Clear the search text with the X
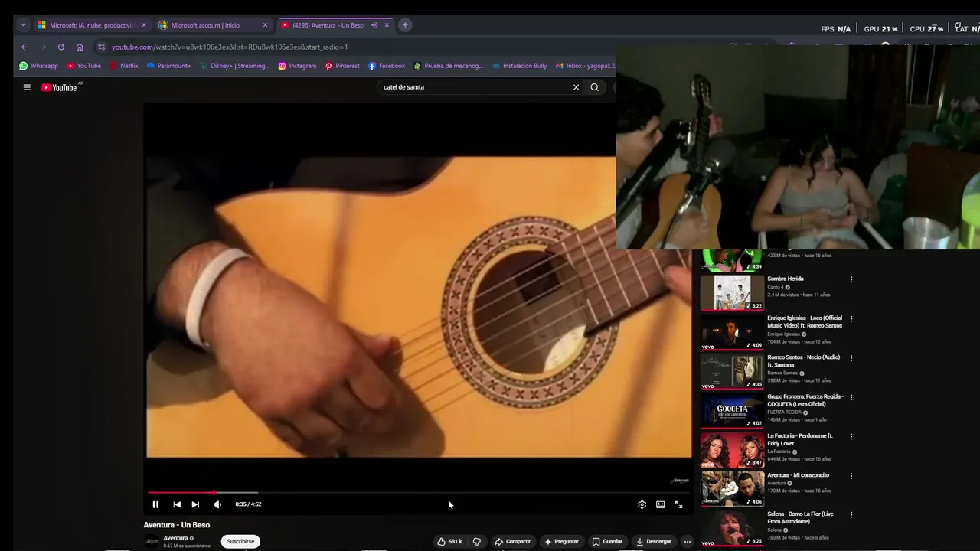980x551 pixels. tap(576, 87)
